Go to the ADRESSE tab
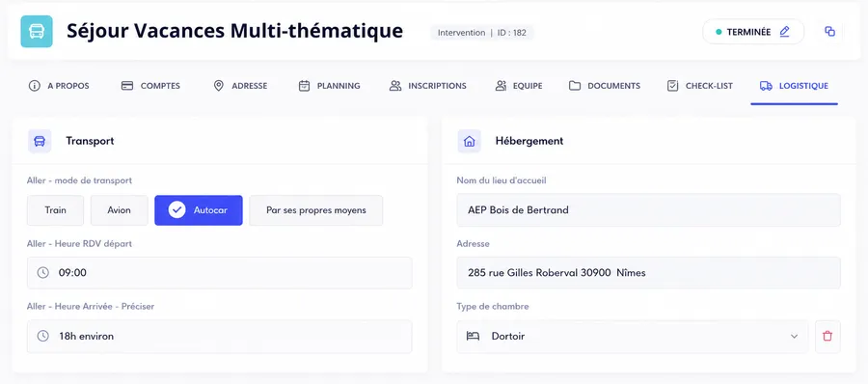This screenshot has height=384, width=868. click(x=240, y=86)
